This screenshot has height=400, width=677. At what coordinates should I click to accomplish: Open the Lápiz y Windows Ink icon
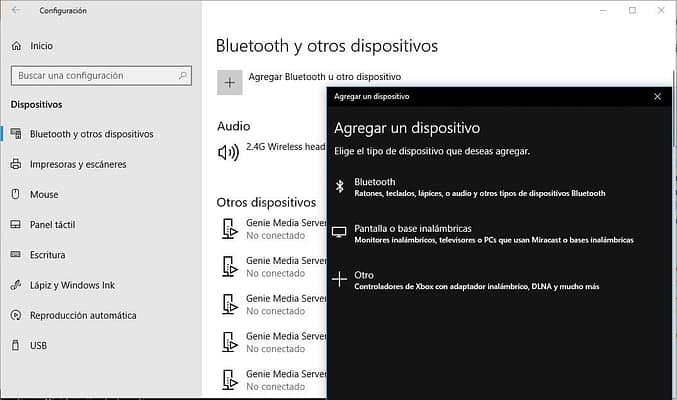click(16, 285)
